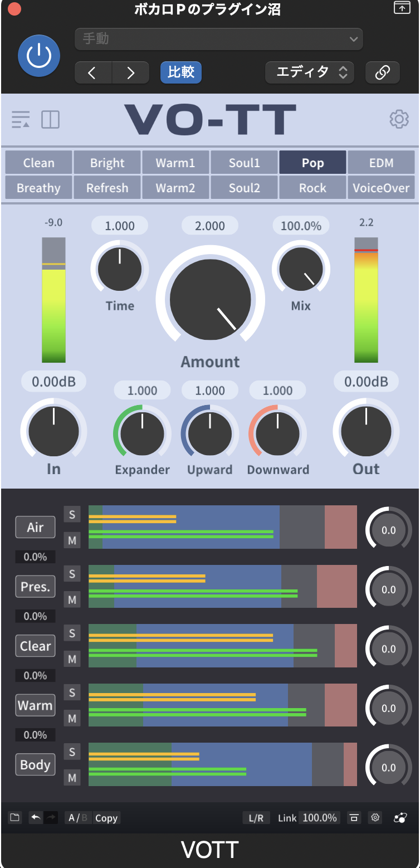The height and width of the screenshot is (868, 420).
Task: Click the In value field 0.00dB
Action: 53,382
